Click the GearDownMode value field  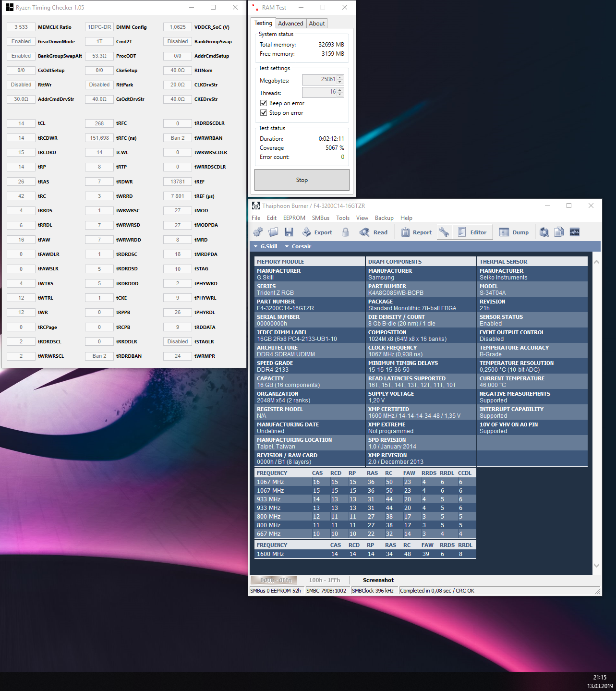pos(21,42)
